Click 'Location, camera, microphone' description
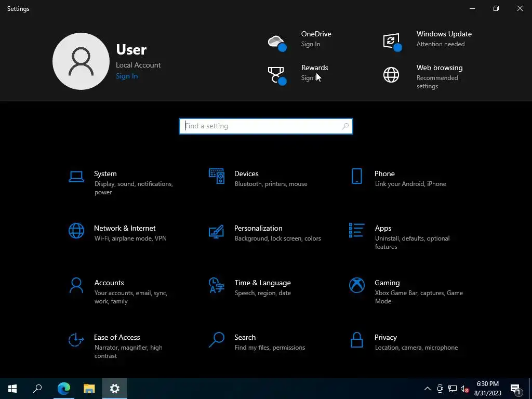532x399 pixels. pos(416,348)
